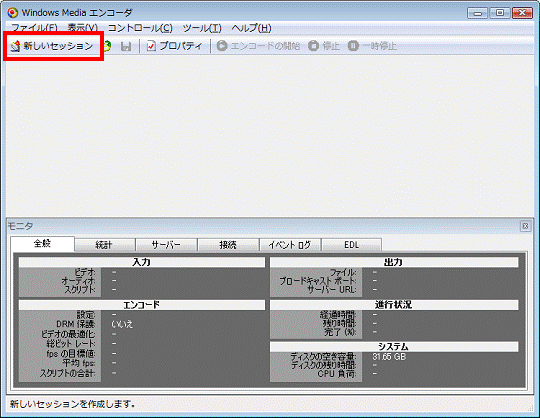Open the ツール(T) menu
Screen dimensions: 540x418
click(x=202, y=28)
